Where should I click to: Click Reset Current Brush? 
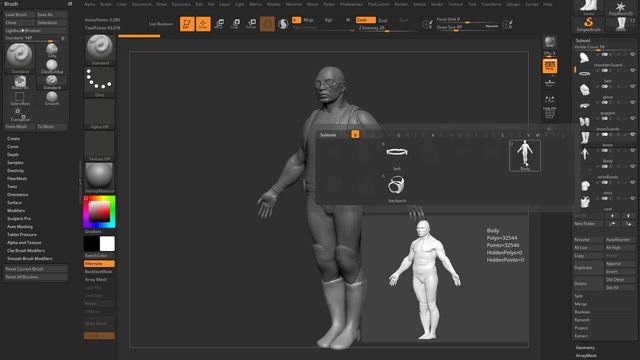[36, 269]
